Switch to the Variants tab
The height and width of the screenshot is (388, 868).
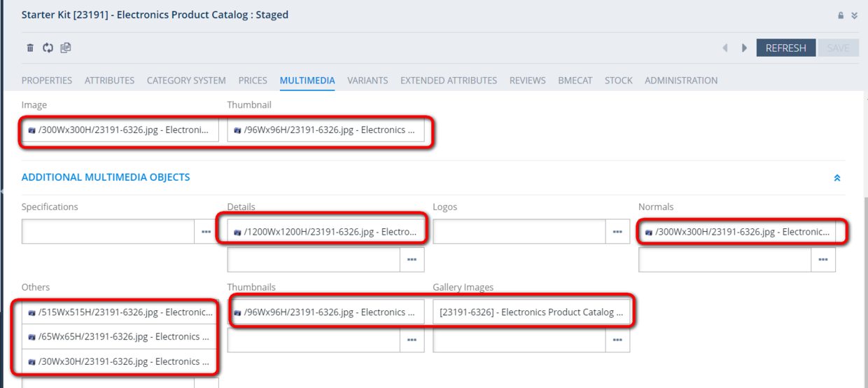pos(367,81)
